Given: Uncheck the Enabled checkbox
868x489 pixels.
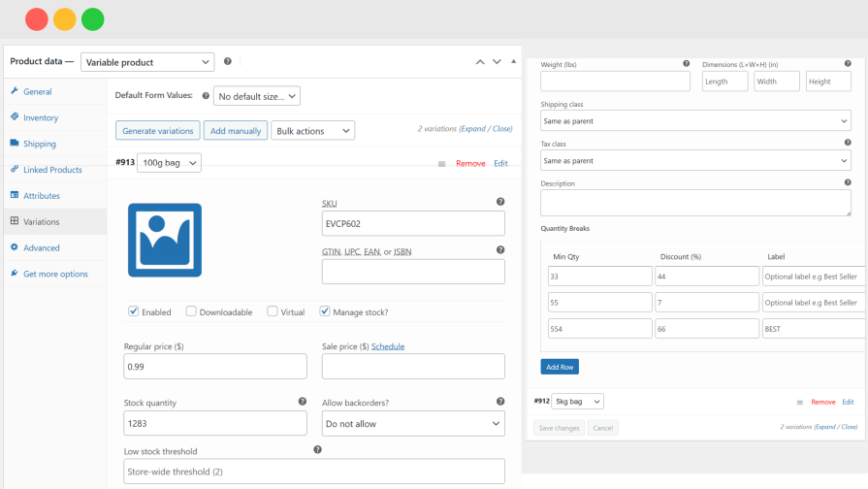Looking at the screenshot, I should click(x=133, y=311).
